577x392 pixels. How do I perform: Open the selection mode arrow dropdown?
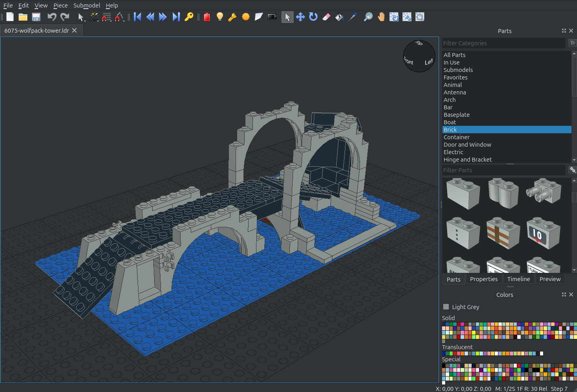(x=81, y=17)
